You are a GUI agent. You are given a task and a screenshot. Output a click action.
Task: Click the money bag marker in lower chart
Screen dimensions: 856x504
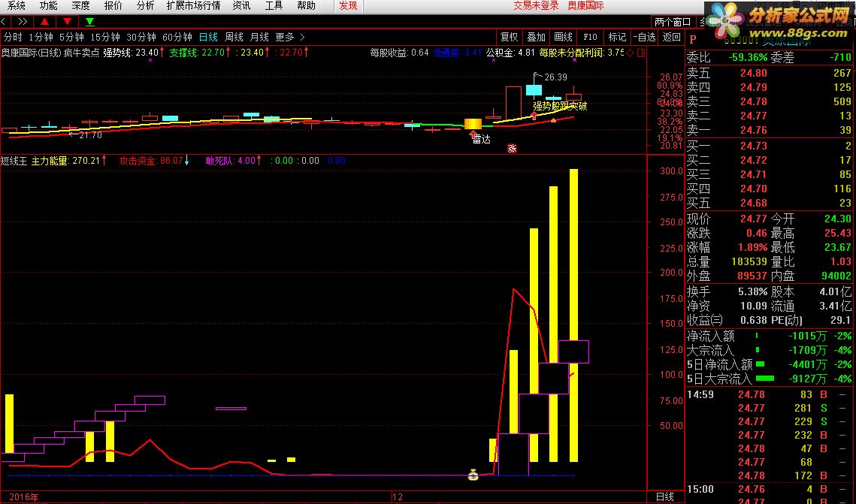[x=473, y=475]
